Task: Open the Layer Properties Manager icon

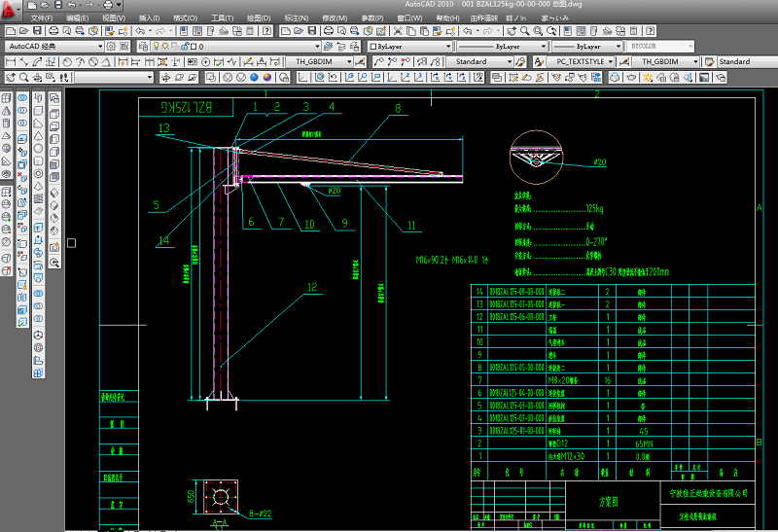Action: pyautogui.click(x=143, y=46)
